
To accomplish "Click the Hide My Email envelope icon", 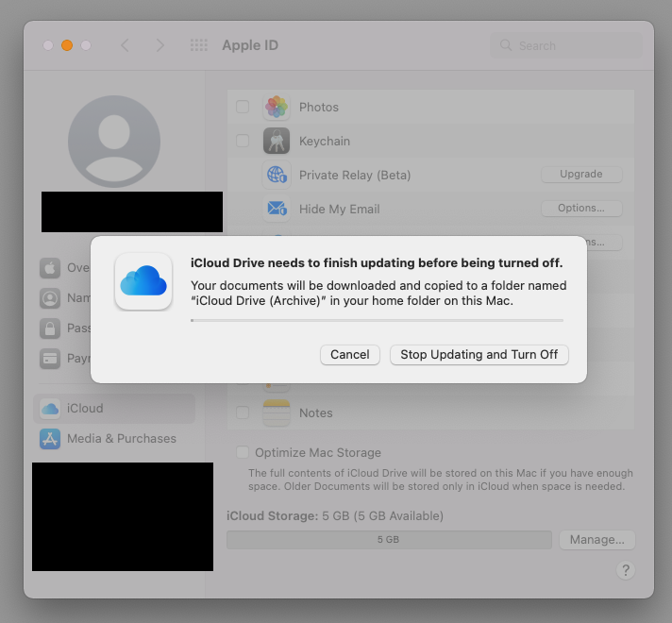I will pos(277,209).
